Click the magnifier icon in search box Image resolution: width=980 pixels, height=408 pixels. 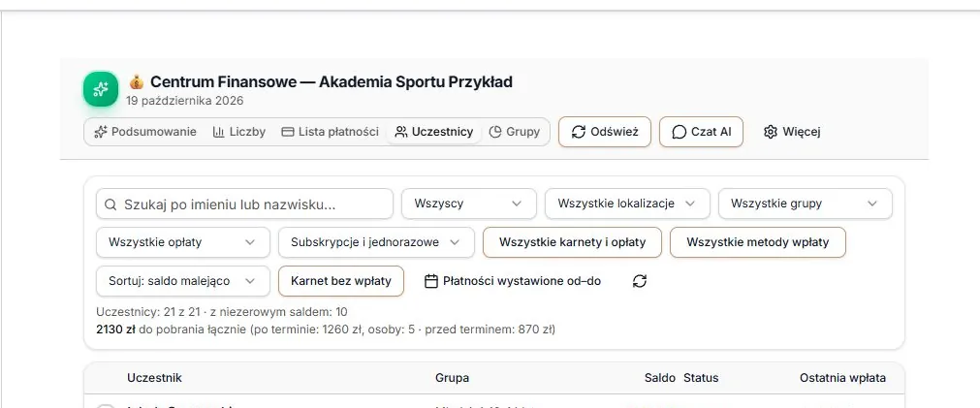point(111,204)
